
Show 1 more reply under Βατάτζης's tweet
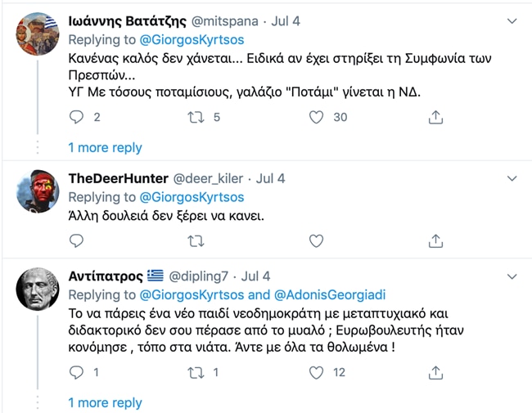pos(105,147)
